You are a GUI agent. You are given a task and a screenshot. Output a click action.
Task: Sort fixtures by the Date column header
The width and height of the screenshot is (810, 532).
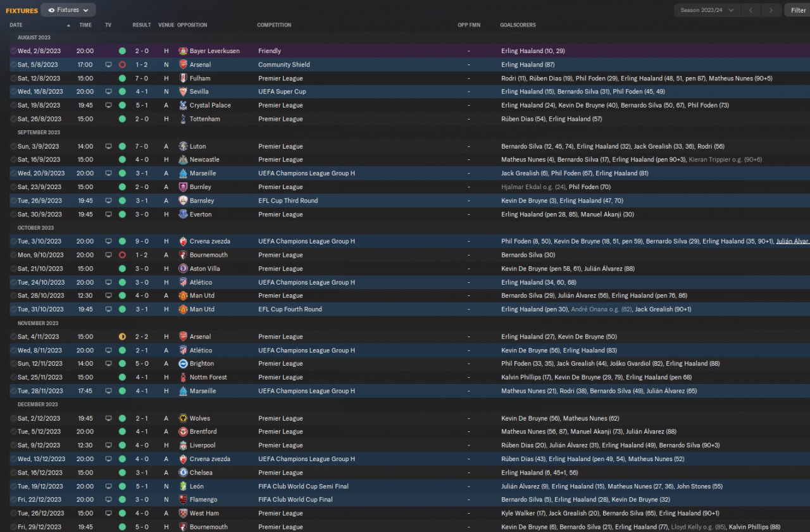tap(16, 25)
